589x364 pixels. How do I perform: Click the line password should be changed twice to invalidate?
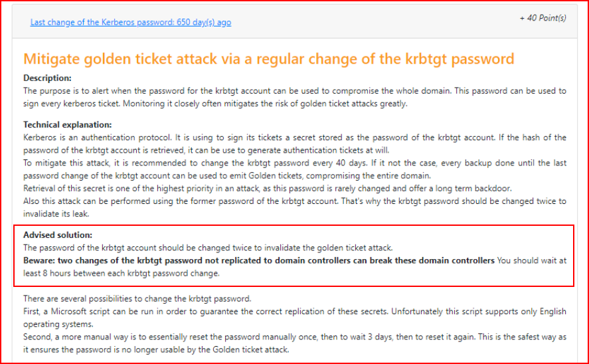[x=208, y=248]
